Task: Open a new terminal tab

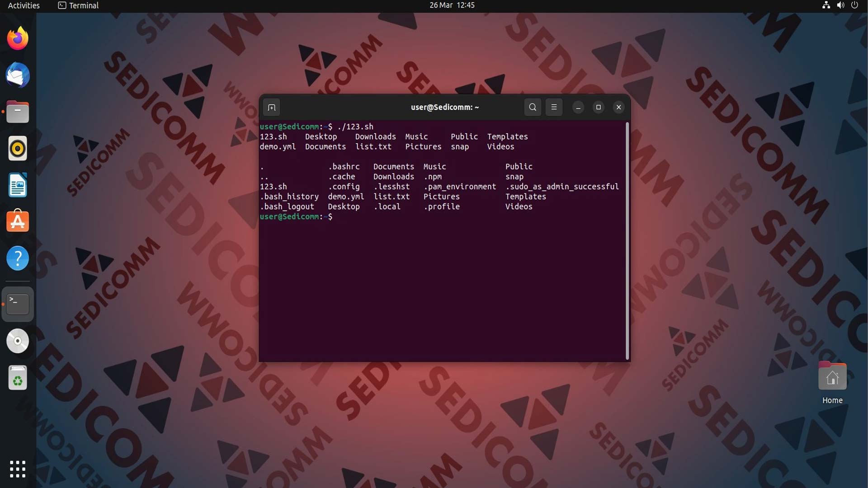Action: 271,108
